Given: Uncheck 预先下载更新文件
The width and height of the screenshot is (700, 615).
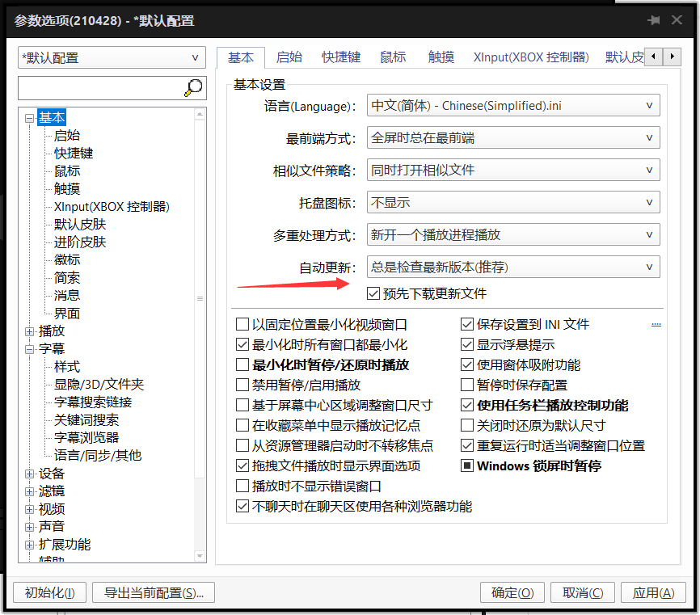Looking at the screenshot, I should coord(373,293).
